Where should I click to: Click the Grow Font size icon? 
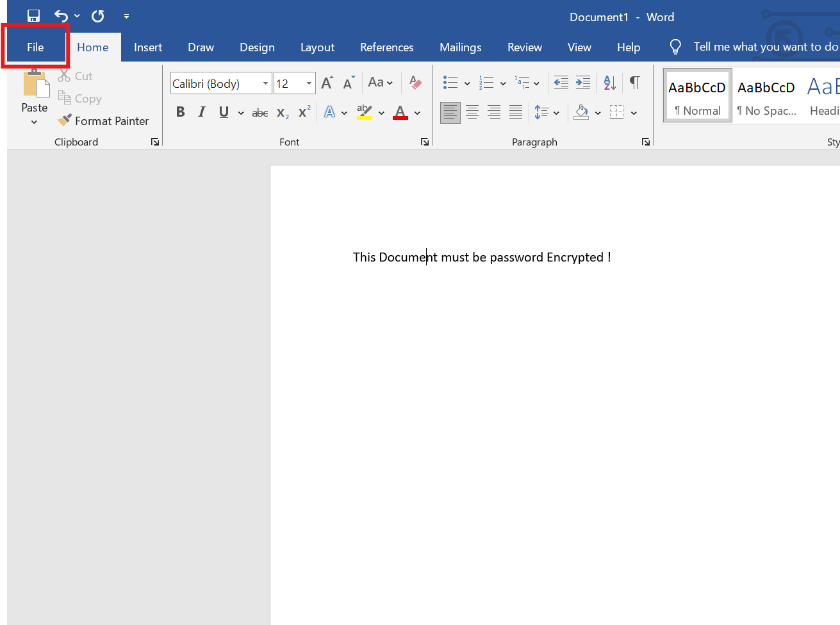tap(327, 83)
